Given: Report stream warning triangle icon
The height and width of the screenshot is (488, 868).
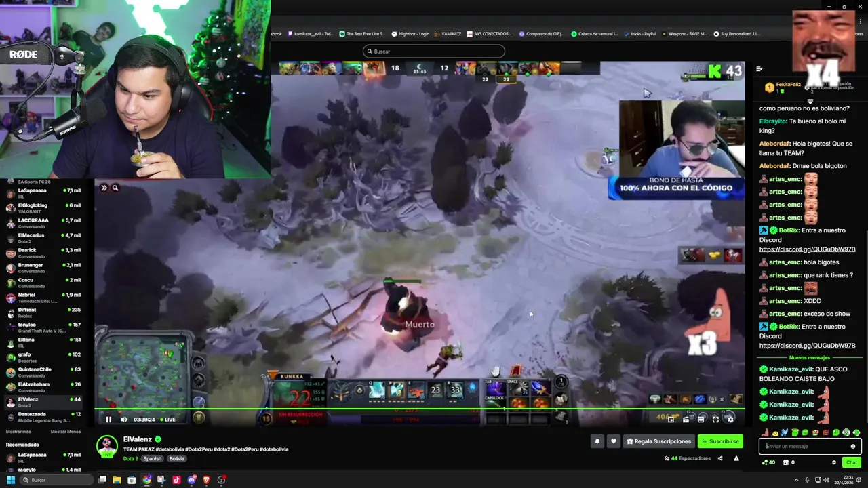Looking at the screenshot, I should [x=736, y=459].
